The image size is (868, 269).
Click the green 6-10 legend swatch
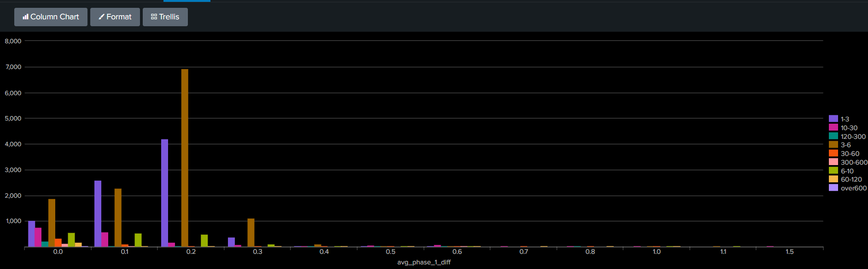point(833,171)
